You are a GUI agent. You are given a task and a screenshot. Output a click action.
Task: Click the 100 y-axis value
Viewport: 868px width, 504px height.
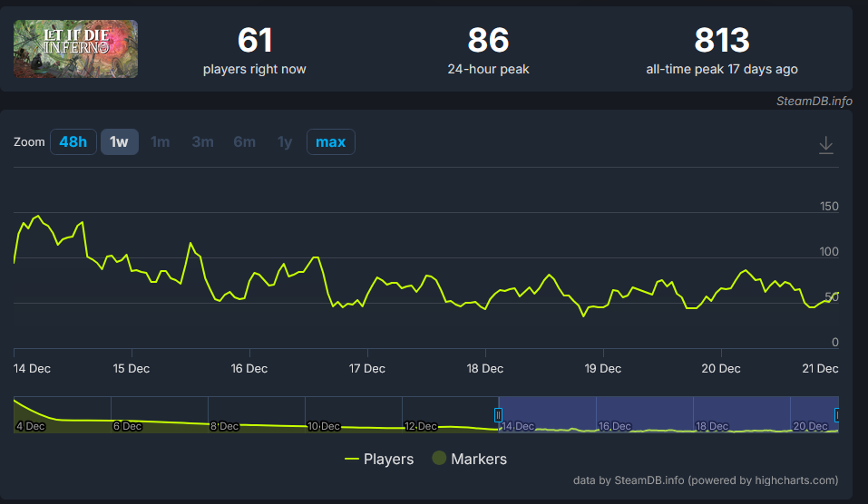click(x=829, y=252)
